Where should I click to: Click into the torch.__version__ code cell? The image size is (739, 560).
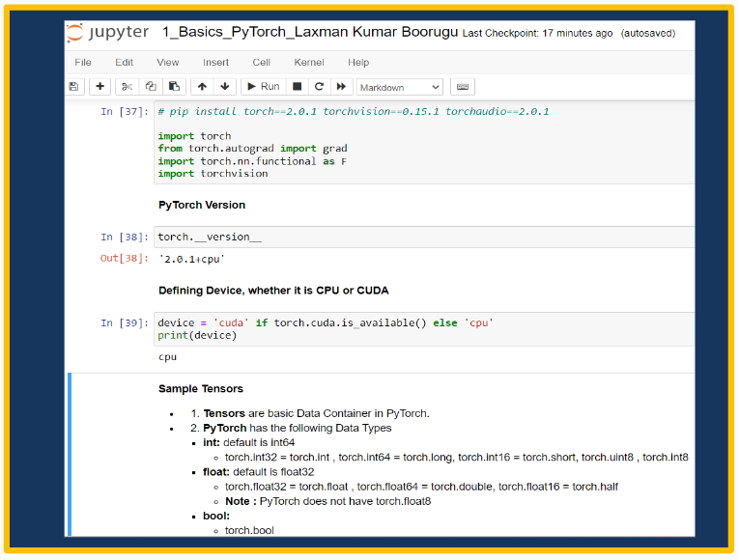[x=424, y=237]
